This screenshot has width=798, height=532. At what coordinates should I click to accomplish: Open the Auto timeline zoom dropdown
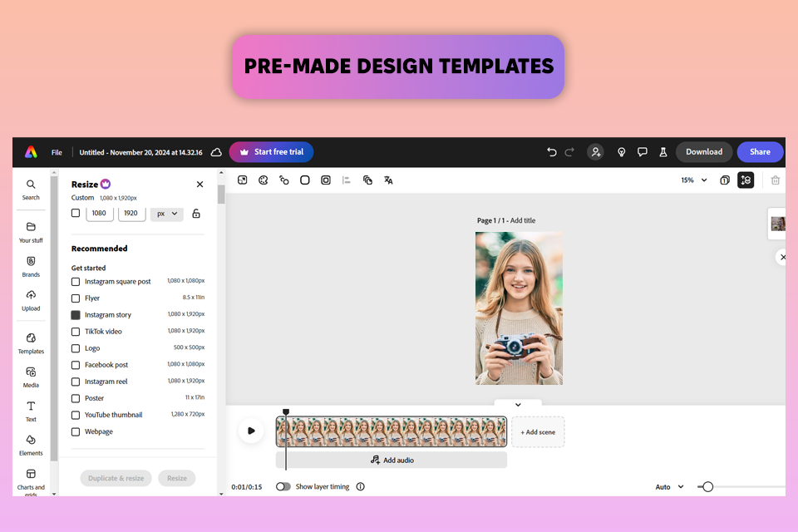tap(669, 486)
